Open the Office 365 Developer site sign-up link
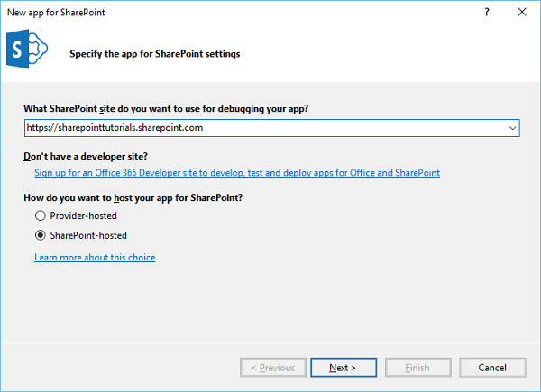541x392 pixels. pyautogui.click(x=237, y=172)
